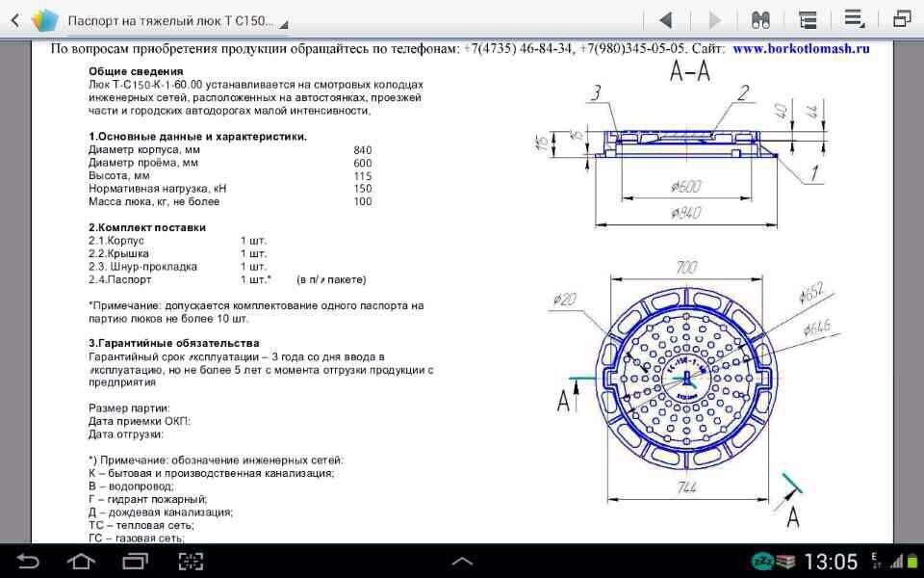The width and height of the screenshot is (924, 578).
Task: Tap the "В – водопровод;" line
Action: click(131, 486)
